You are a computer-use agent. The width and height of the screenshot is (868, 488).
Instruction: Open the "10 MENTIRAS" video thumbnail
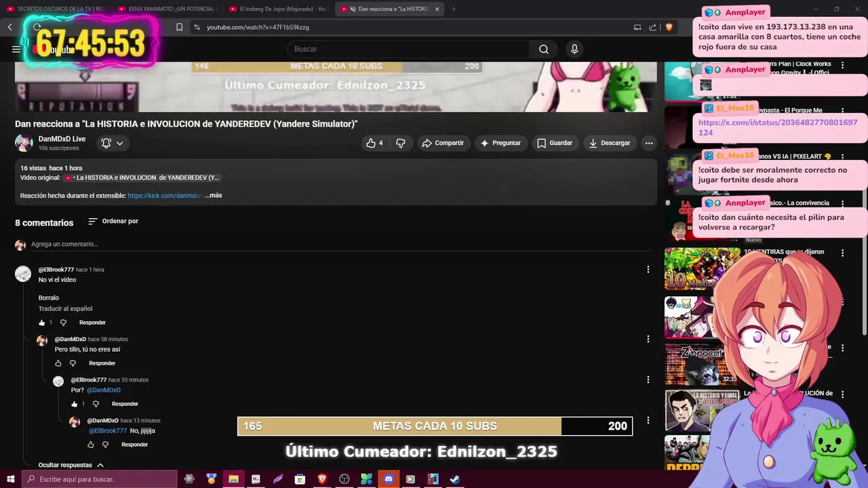703,268
